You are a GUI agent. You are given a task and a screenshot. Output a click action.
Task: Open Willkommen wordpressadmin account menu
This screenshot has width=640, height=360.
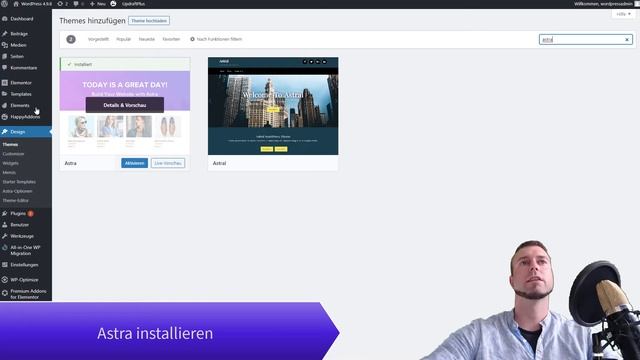tap(603, 4)
